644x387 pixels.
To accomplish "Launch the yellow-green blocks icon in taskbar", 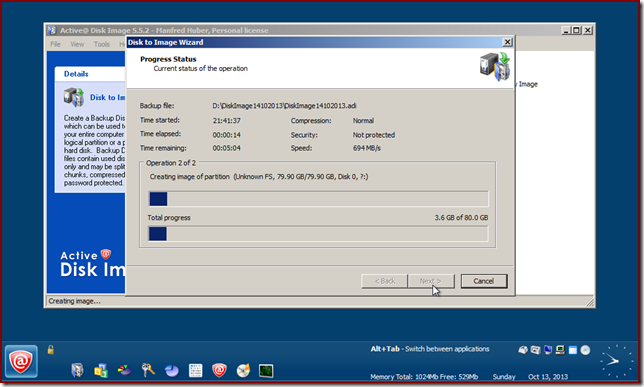I will coord(101,370).
